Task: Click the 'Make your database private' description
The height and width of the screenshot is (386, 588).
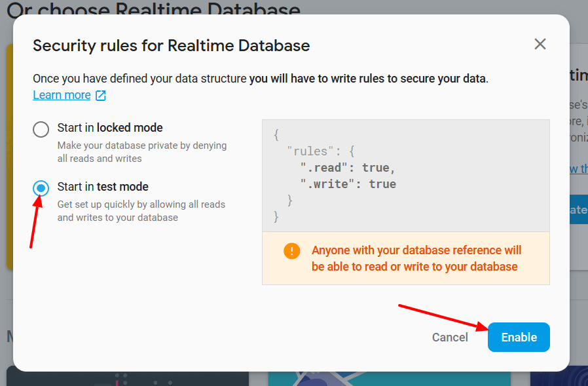Action: pyautogui.click(x=141, y=151)
